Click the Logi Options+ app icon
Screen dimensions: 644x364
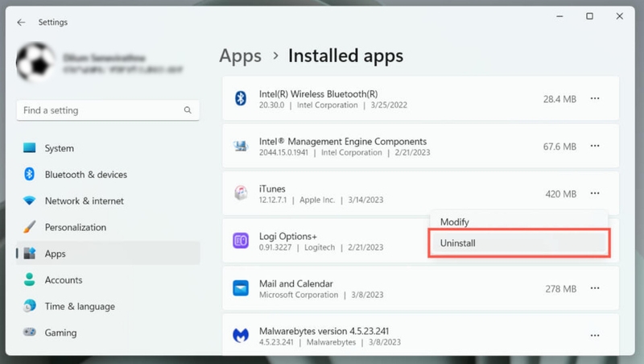pyautogui.click(x=241, y=240)
